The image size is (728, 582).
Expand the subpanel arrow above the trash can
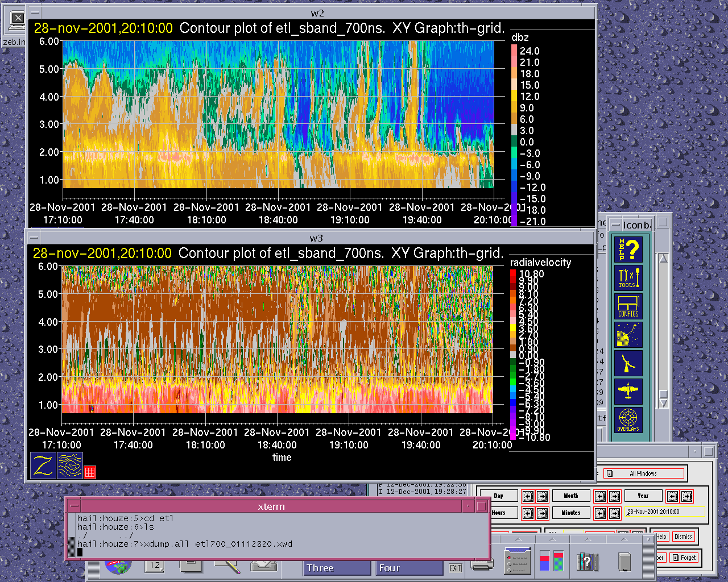(624, 539)
